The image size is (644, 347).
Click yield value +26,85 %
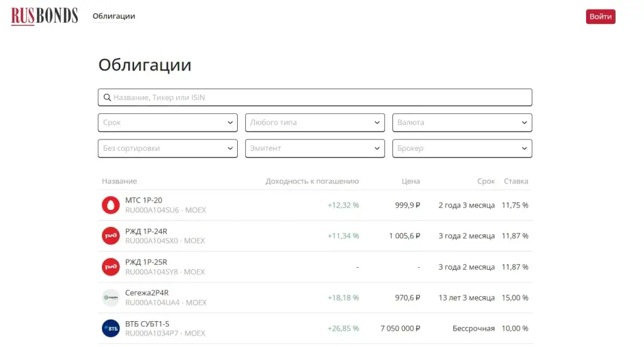pyautogui.click(x=343, y=329)
